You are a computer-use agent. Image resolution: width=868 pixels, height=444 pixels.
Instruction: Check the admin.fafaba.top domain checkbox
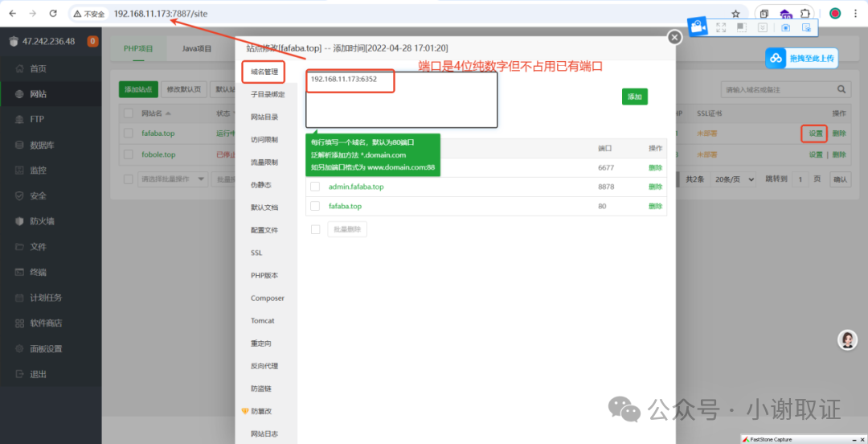(315, 187)
